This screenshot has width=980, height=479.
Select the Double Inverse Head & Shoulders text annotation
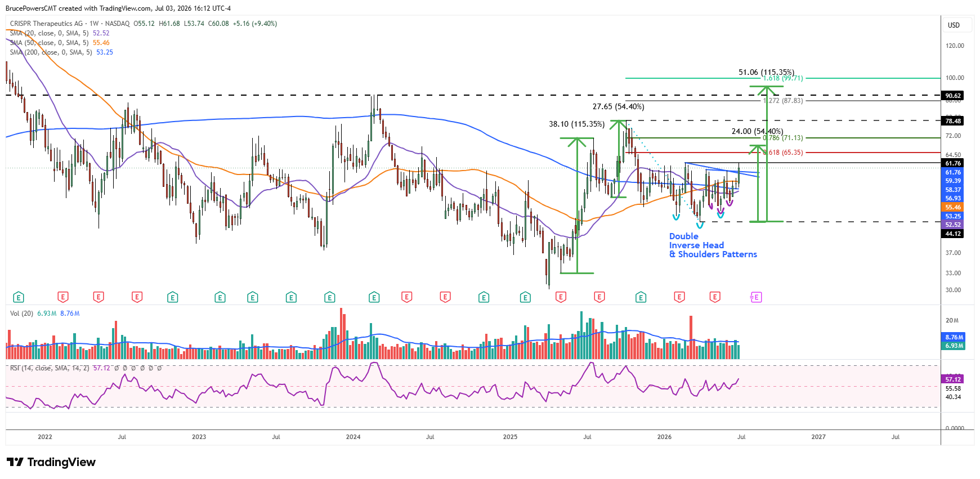[x=713, y=245]
